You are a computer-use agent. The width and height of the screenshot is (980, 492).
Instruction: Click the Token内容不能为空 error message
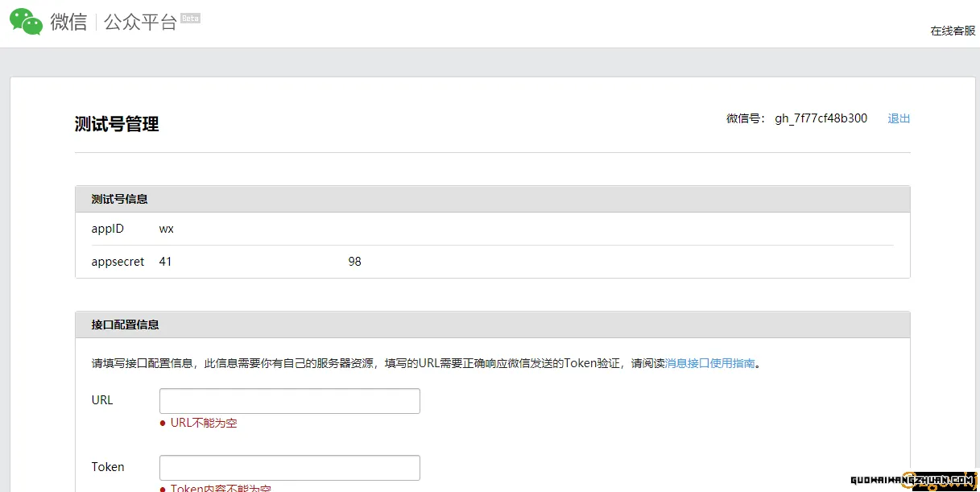click(x=221, y=487)
